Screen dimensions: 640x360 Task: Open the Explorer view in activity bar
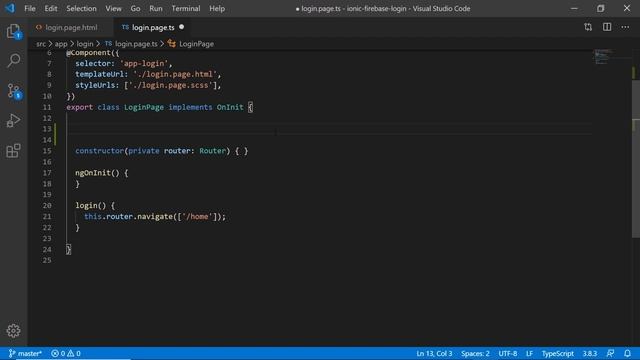point(13,31)
